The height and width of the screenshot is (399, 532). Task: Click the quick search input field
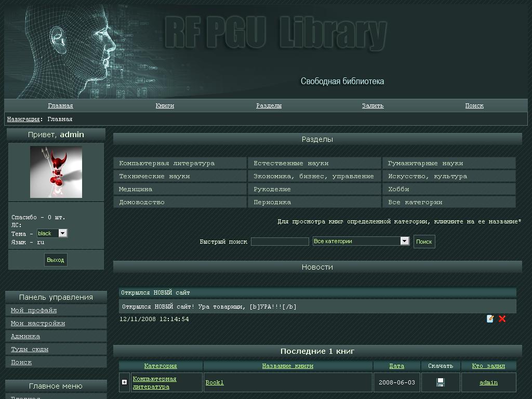(x=280, y=242)
